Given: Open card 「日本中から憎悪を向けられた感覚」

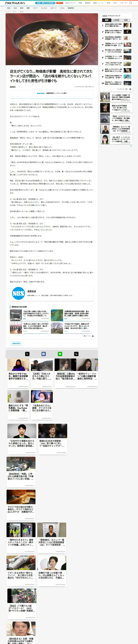Looking at the screenshot, I should 22,439.
